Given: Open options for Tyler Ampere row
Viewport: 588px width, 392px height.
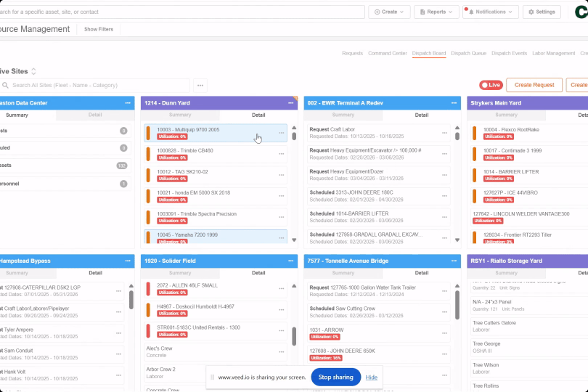Looking at the screenshot, I should (118, 333).
